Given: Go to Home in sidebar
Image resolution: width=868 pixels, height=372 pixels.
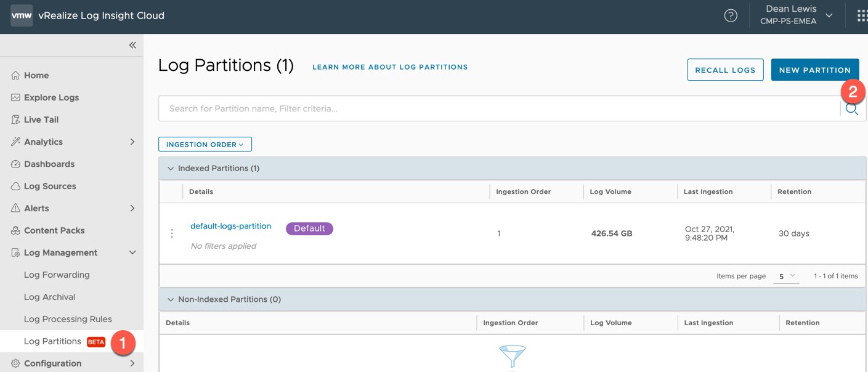Looking at the screenshot, I should click(36, 75).
